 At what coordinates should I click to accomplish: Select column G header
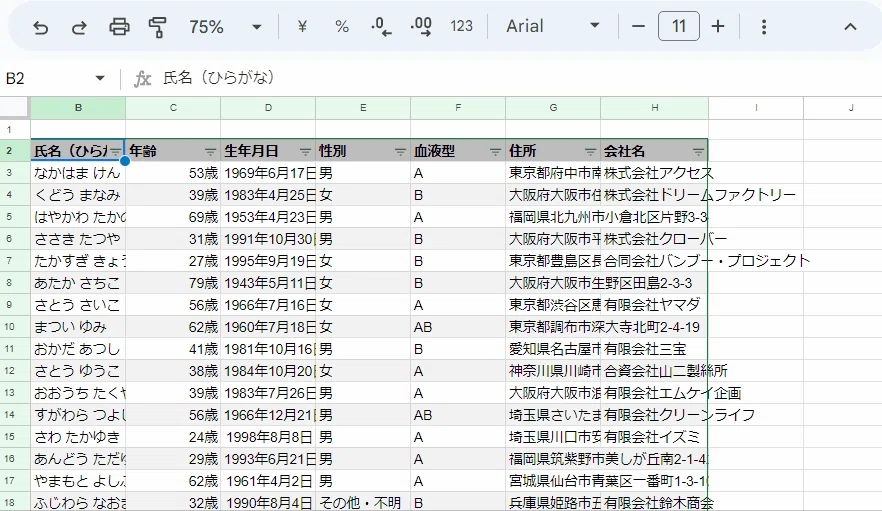click(x=553, y=107)
